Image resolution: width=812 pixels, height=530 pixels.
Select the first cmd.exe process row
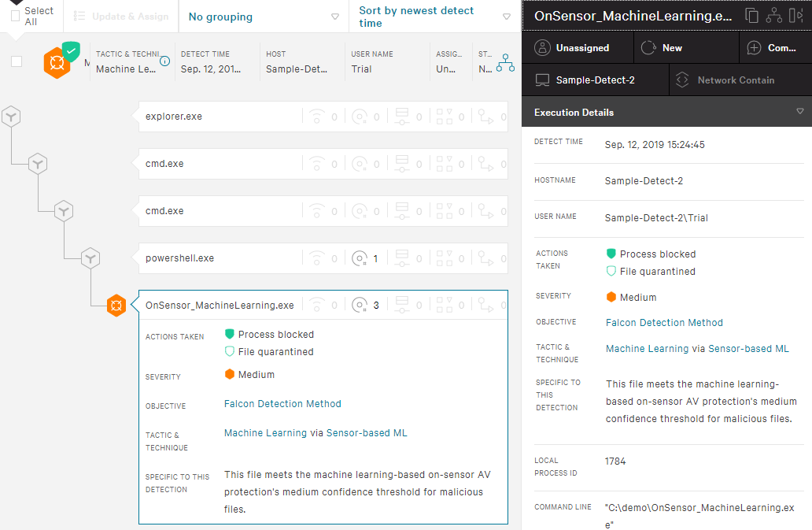(x=323, y=164)
